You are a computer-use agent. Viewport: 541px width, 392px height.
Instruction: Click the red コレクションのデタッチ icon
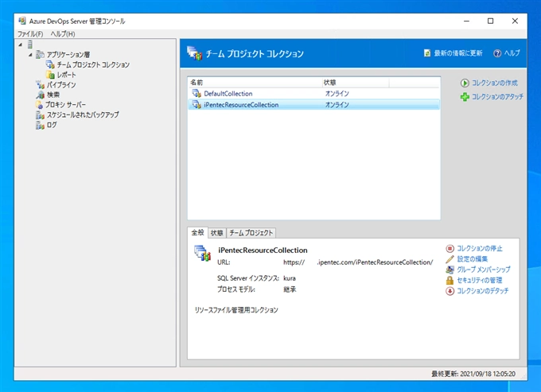pos(450,291)
